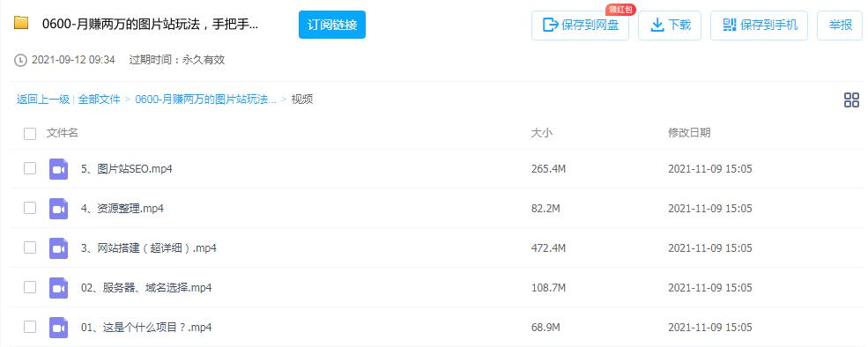Click the video icon for 5、图片站SEO.mp4

[x=58, y=169]
